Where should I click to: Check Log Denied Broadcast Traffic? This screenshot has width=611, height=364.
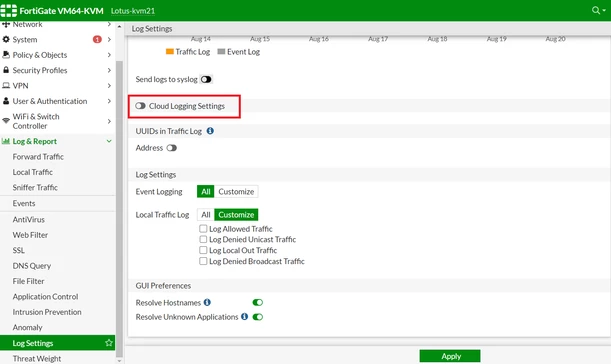tap(203, 261)
